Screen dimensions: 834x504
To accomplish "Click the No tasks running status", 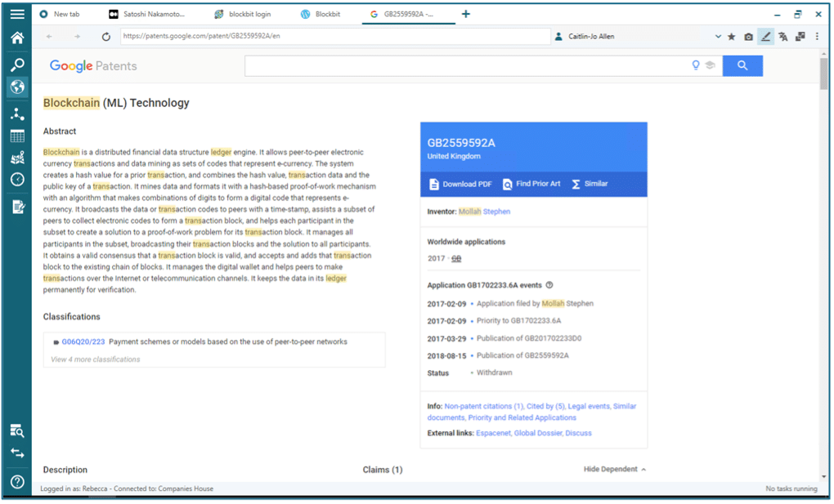I will pyautogui.click(x=791, y=488).
